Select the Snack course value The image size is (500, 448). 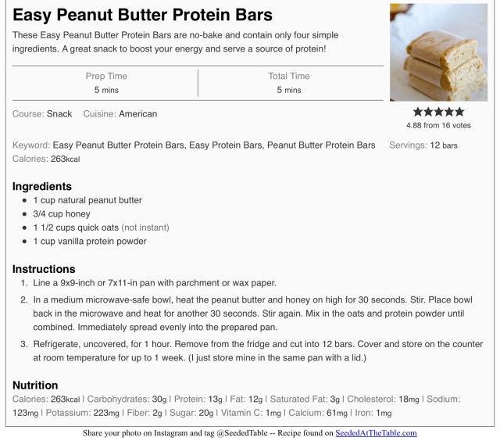59,113
